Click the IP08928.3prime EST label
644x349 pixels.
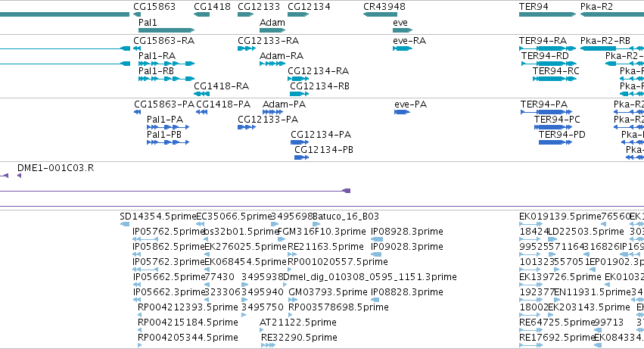[x=407, y=232]
